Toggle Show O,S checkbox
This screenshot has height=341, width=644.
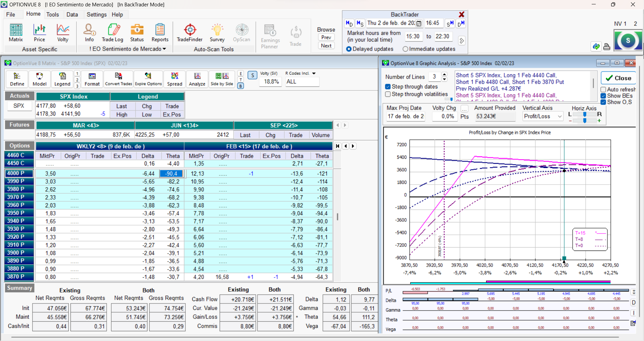point(603,102)
